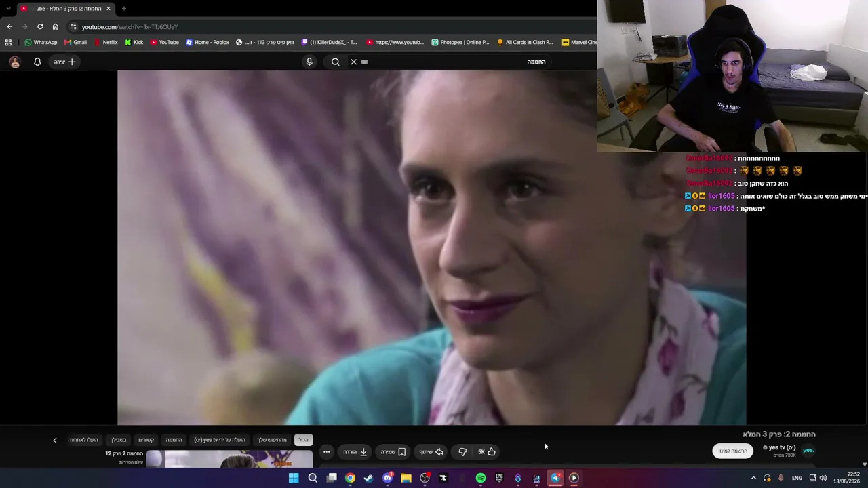Open Telegram from the taskbar

555,478
